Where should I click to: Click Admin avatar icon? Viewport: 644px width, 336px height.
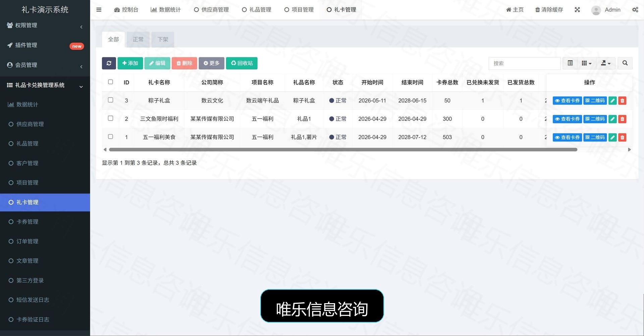596,10
